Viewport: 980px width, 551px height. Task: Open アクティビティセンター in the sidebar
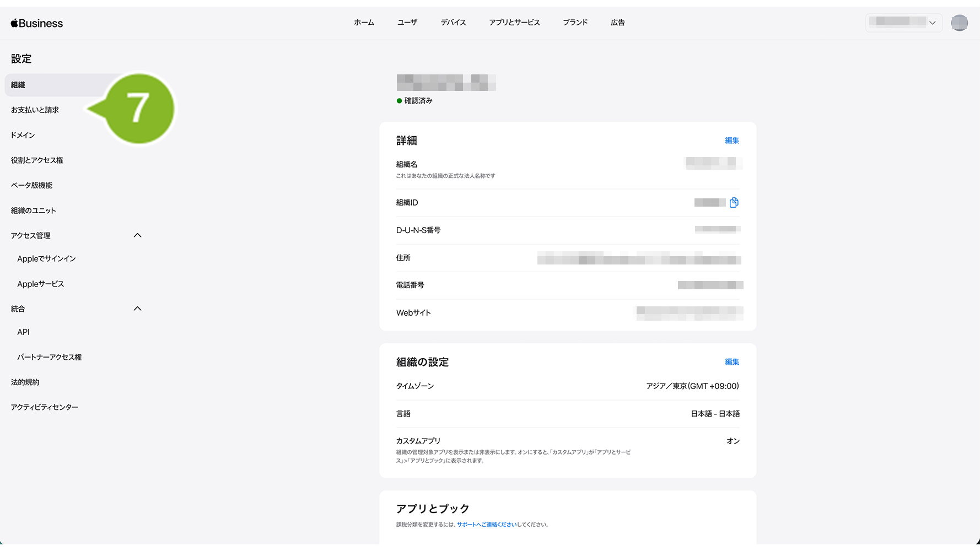tap(45, 407)
